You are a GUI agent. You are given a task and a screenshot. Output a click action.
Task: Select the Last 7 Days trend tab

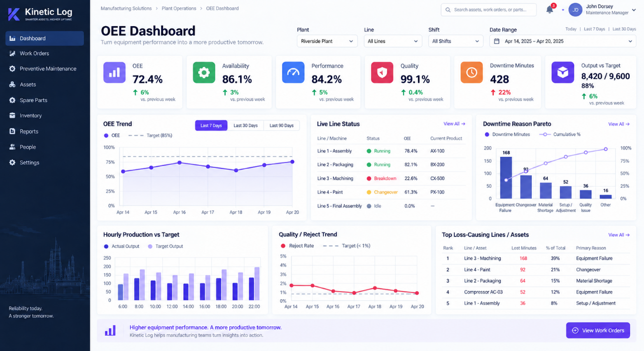[x=211, y=125]
